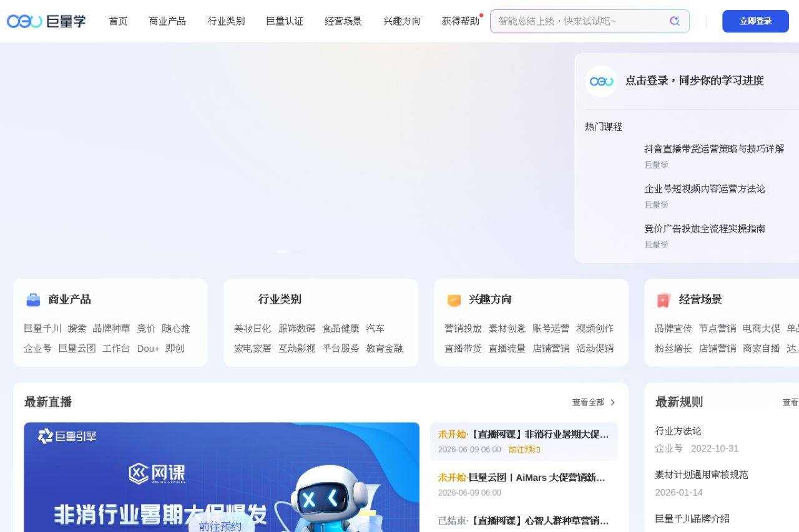Viewport: 799px width, 532px height.
Task: Select 电商大促 under 经营场景
Action: coord(762,329)
